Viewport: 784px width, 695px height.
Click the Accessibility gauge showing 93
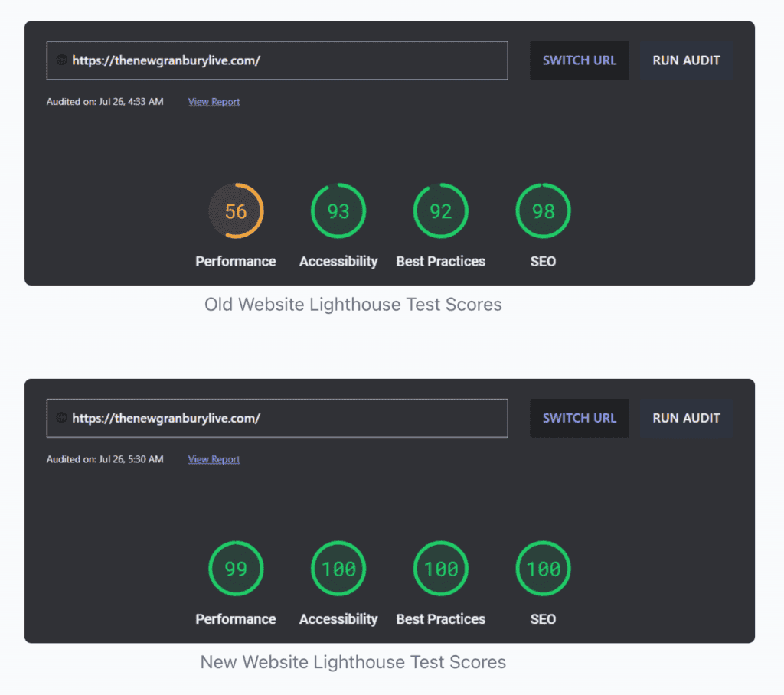pyautogui.click(x=338, y=210)
